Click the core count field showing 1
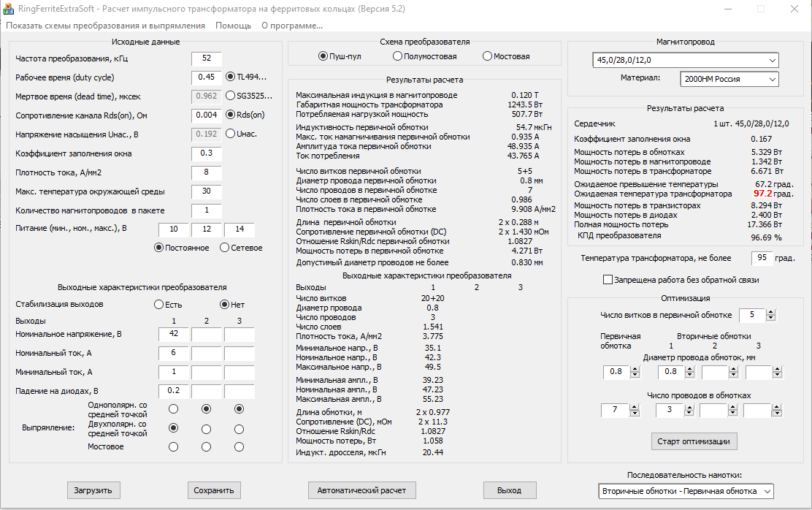The width and height of the screenshot is (812, 510). coord(206,210)
